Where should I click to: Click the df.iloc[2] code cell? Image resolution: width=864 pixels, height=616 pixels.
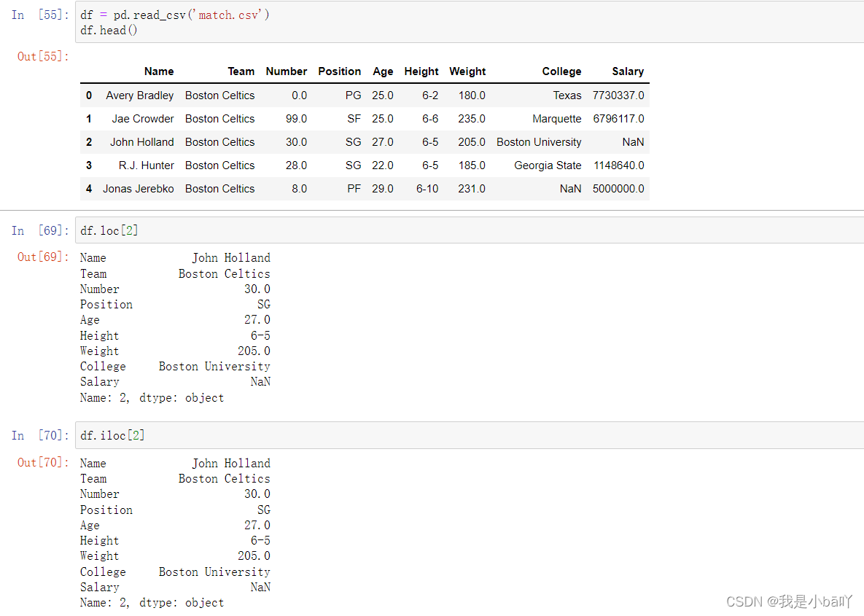[x=470, y=435]
